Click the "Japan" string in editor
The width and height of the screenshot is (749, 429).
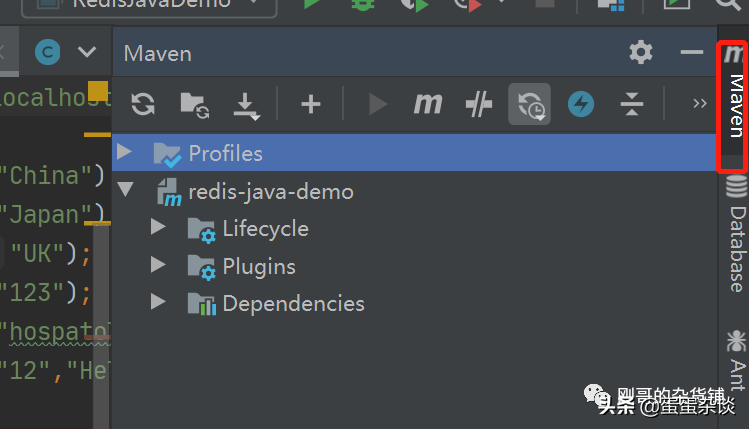tap(46, 214)
